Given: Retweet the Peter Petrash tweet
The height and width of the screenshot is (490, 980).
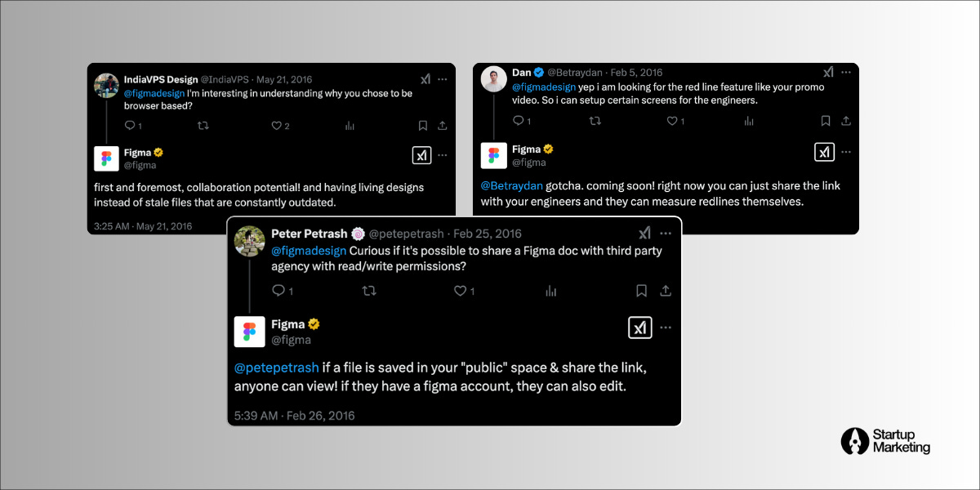Looking at the screenshot, I should coord(369,291).
